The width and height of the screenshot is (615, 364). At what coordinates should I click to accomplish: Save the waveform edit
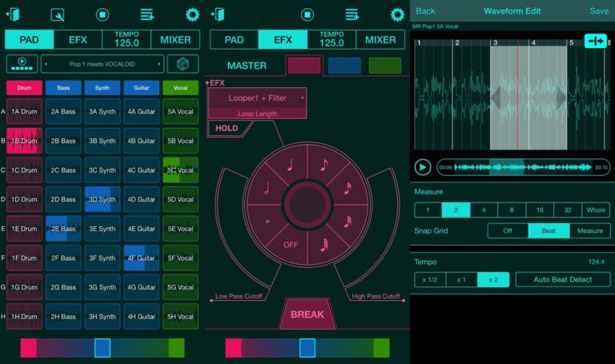pos(599,11)
